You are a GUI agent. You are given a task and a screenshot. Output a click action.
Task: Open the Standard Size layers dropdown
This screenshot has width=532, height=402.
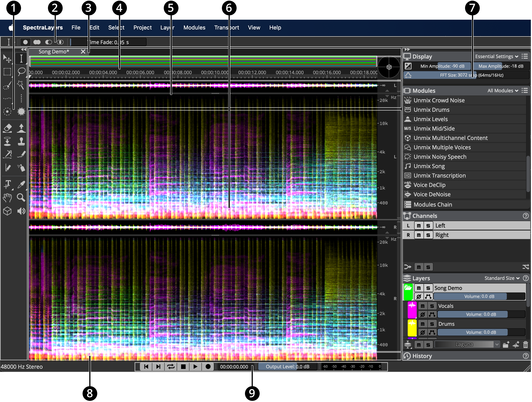pos(502,278)
